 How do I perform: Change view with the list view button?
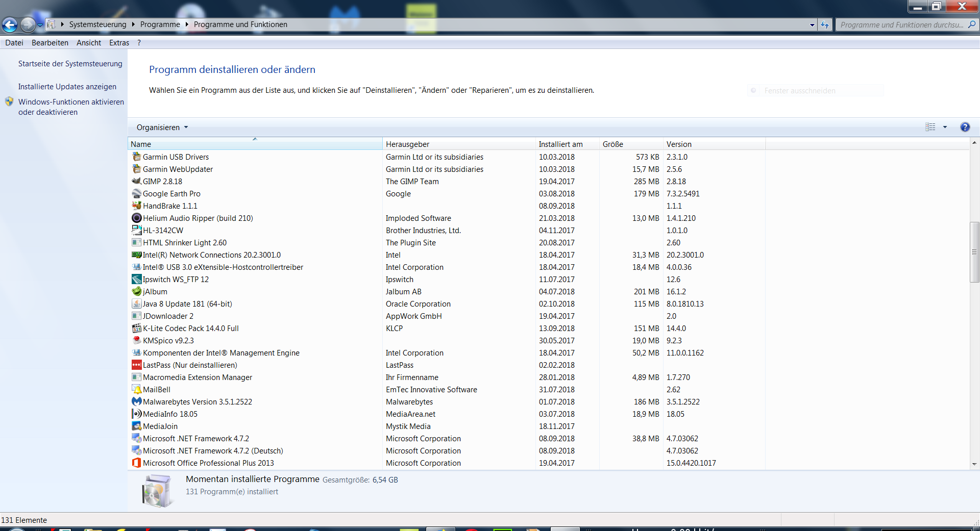click(x=930, y=127)
